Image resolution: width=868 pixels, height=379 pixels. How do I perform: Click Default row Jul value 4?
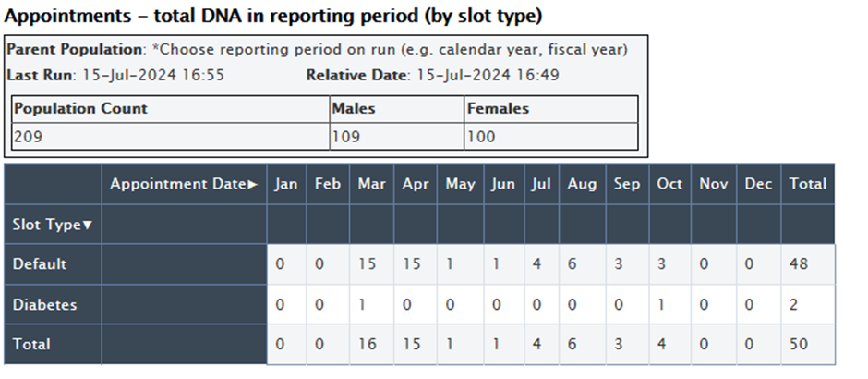pyautogui.click(x=537, y=263)
